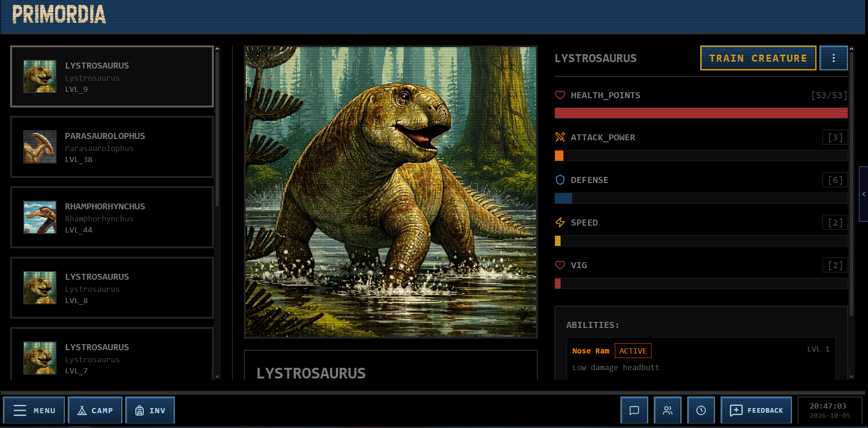Go to CAMP
This screenshot has height=428, width=868.
pyautogui.click(x=95, y=410)
